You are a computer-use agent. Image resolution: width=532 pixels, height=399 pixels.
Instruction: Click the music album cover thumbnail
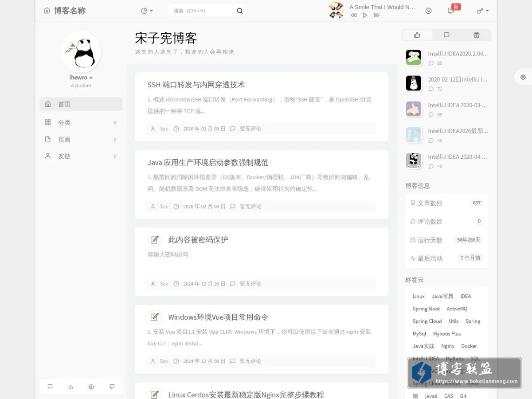[336, 10]
